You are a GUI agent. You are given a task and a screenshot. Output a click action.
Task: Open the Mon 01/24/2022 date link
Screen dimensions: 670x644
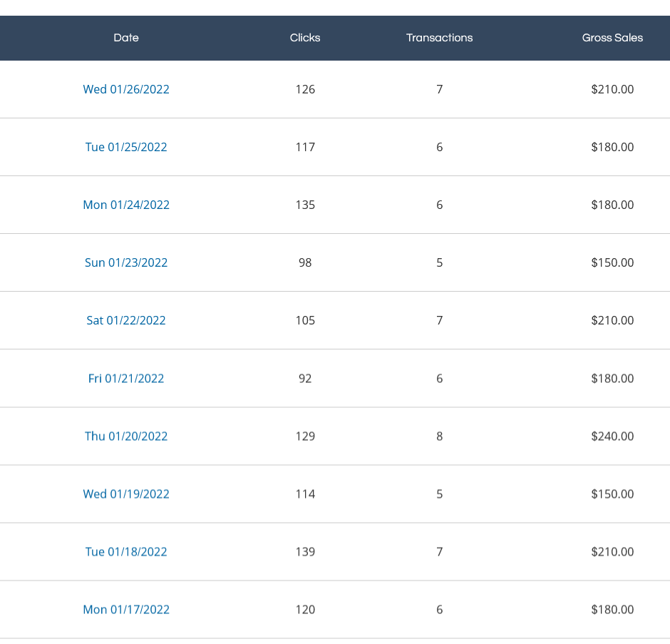[x=126, y=205]
